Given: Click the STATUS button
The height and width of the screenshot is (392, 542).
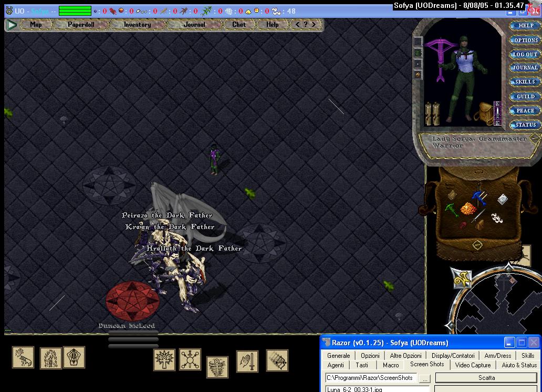Looking at the screenshot, I should [x=525, y=125].
